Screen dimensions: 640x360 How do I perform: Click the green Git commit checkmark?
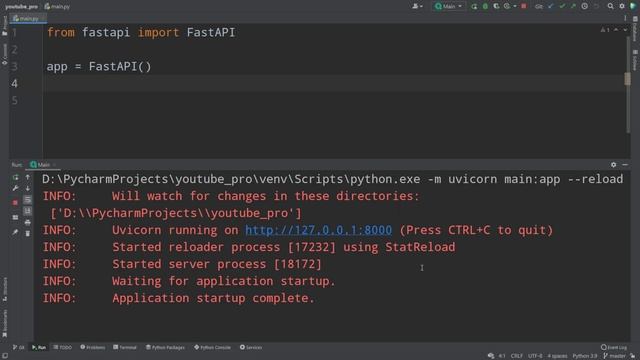point(562,6)
